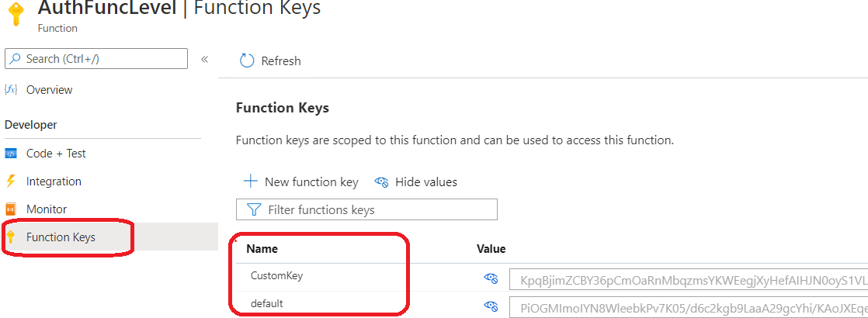Click the Refresh circular arrow icon
The image size is (868, 318).
tap(246, 60)
